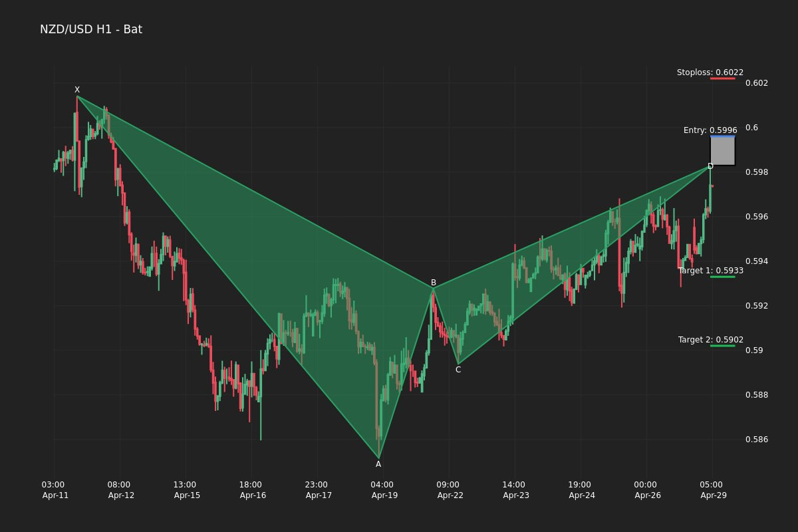This screenshot has width=798, height=532.
Task: Click the 0.602 price axis label
Action: [757, 83]
